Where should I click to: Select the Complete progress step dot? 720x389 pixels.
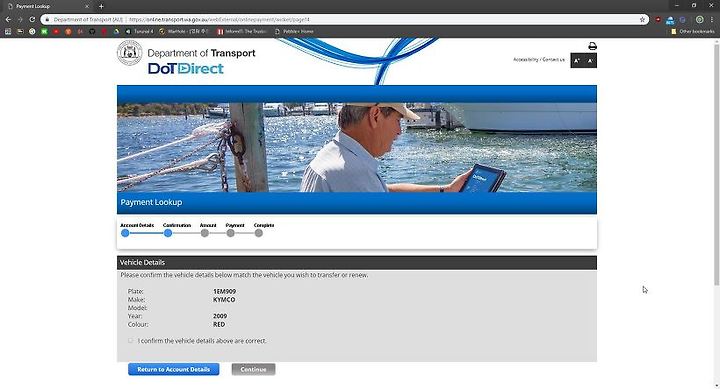pos(259,233)
